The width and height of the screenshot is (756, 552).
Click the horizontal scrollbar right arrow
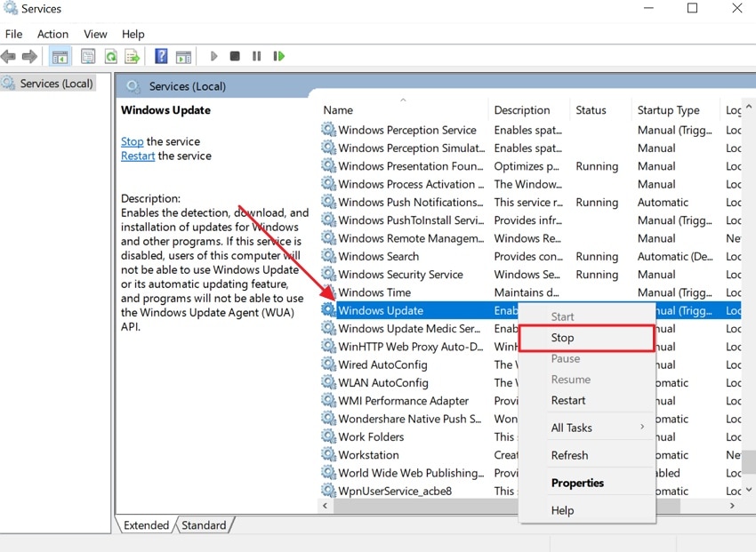[732, 505]
